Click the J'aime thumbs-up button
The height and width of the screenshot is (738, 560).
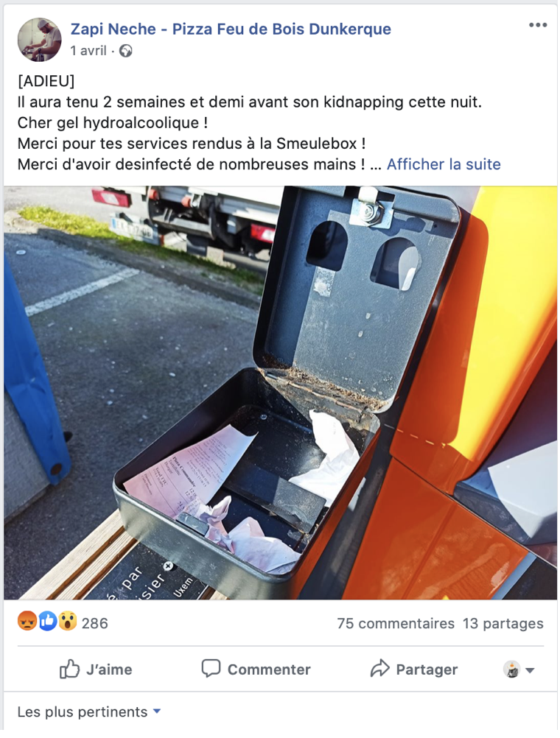96,670
